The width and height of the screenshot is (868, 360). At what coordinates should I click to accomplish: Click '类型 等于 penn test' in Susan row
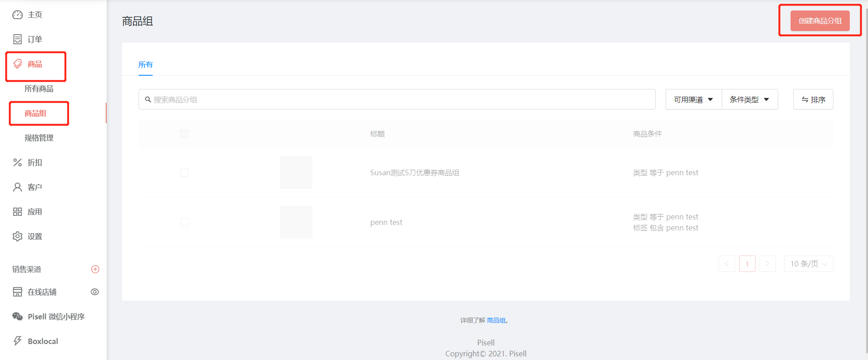(666, 172)
